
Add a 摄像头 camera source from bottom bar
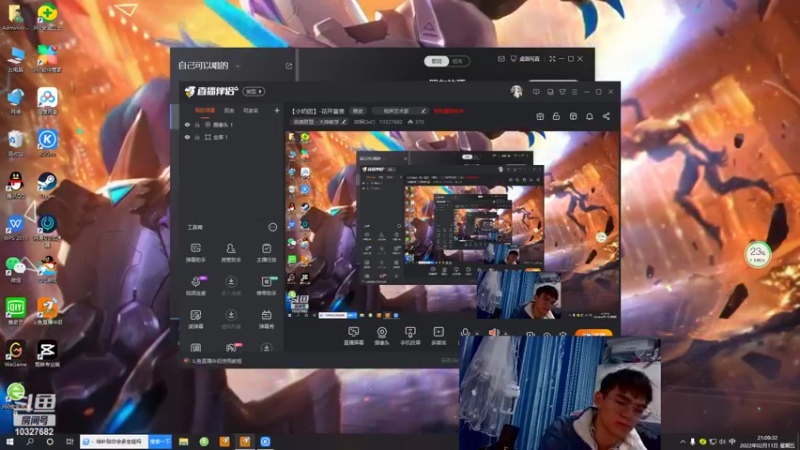pyautogui.click(x=382, y=336)
